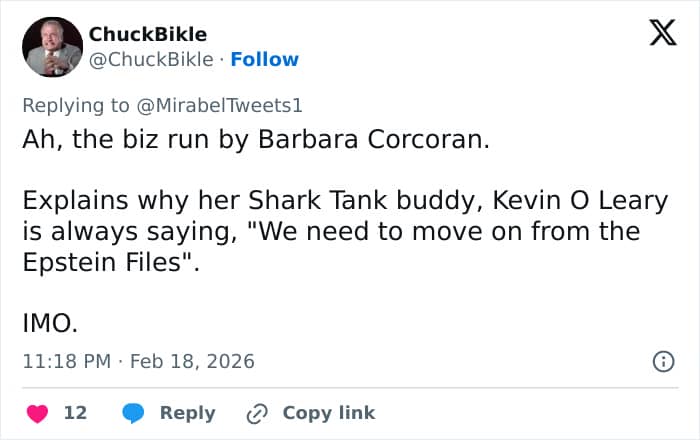Click the line mentioning Barbara Corcoran

[x=257, y=138]
